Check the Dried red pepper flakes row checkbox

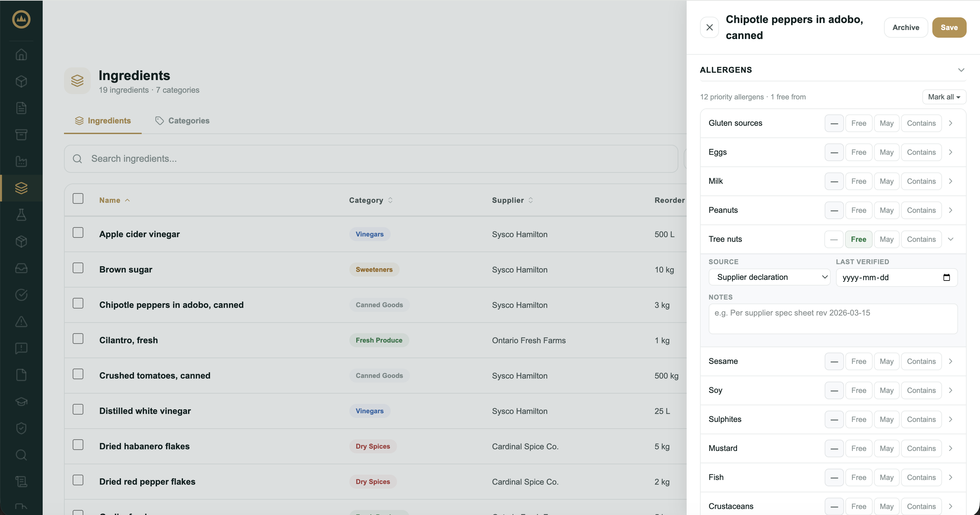coord(78,480)
